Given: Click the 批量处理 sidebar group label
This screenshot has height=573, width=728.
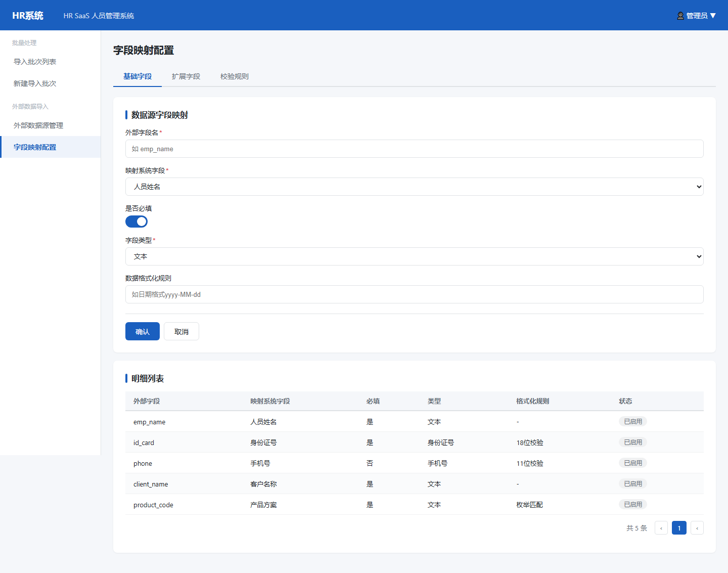Looking at the screenshot, I should pos(24,43).
